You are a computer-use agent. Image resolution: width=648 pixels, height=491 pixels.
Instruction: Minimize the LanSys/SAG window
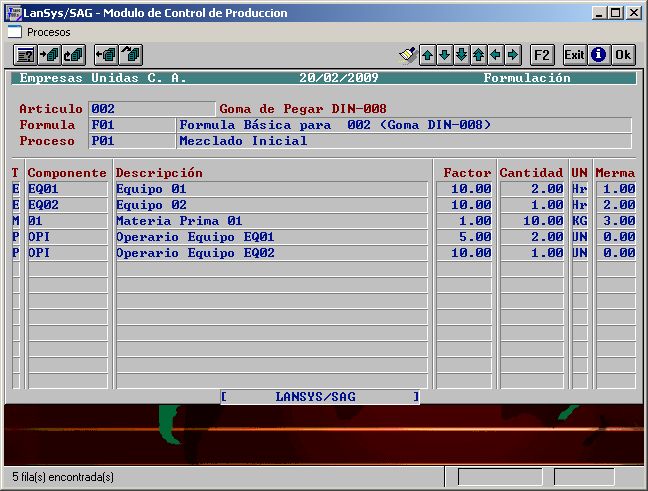coord(599,13)
